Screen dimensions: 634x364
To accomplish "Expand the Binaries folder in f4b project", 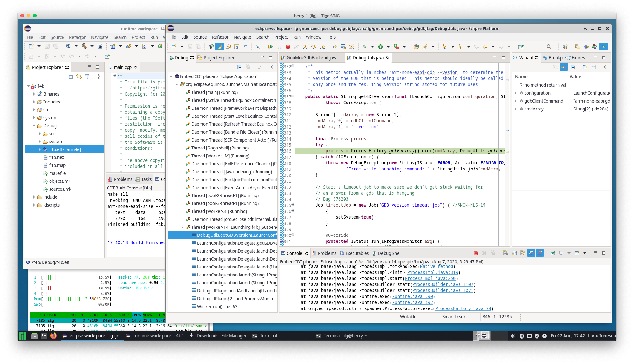I will tap(34, 94).
